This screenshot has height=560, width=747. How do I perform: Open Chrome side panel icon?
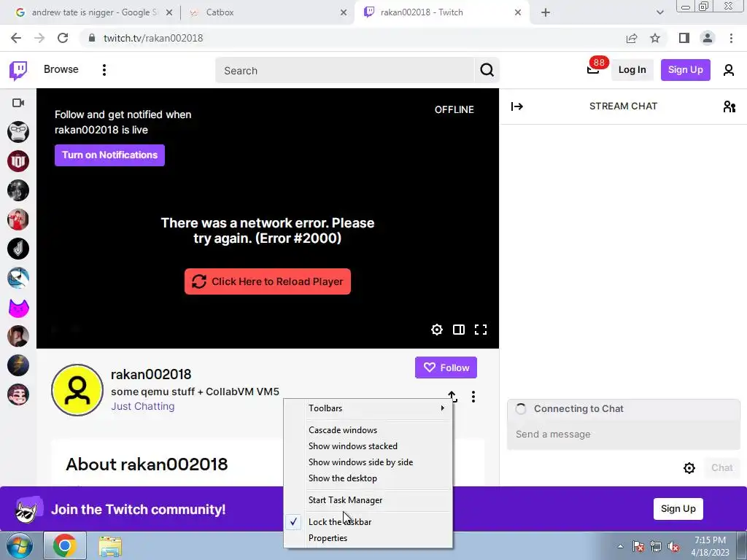pyautogui.click(x=684, y=38)
